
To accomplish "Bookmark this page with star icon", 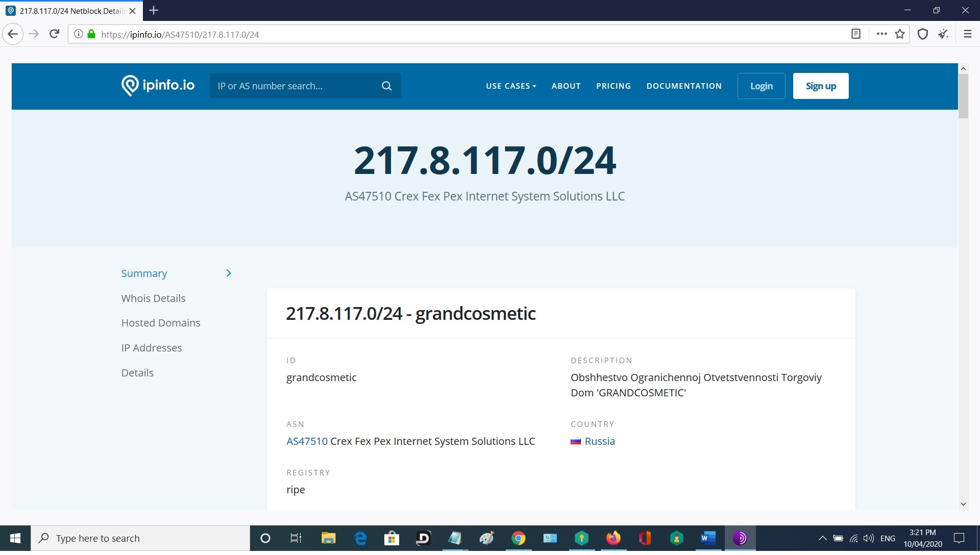I will coord(900,34).
